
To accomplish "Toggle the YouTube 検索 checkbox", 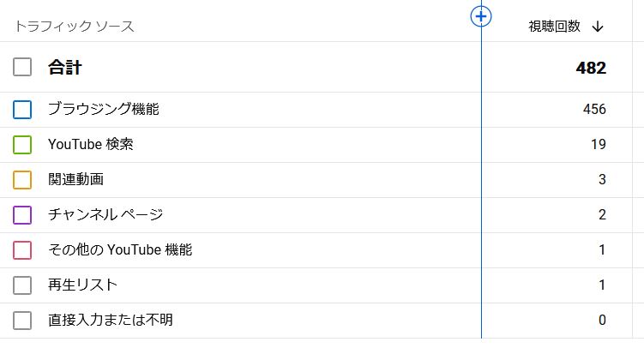I will (23, 145).
